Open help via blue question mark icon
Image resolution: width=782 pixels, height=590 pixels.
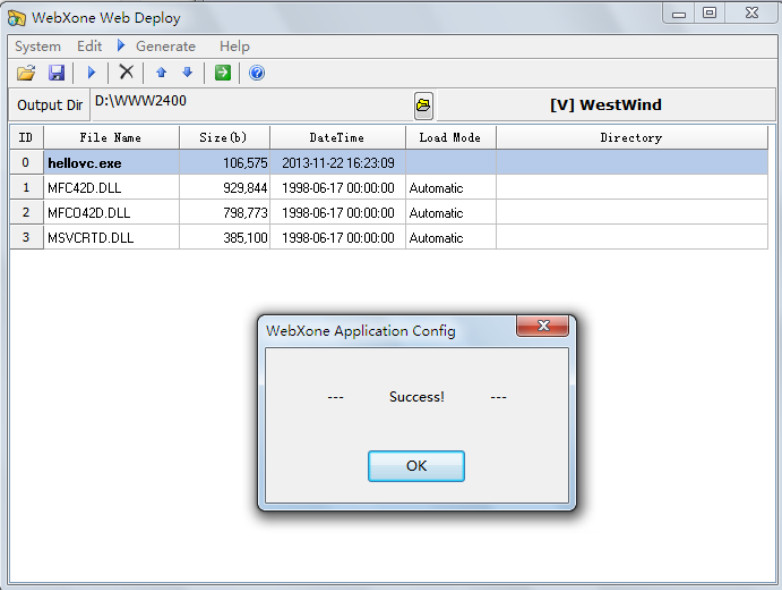(x=256, y=73)
